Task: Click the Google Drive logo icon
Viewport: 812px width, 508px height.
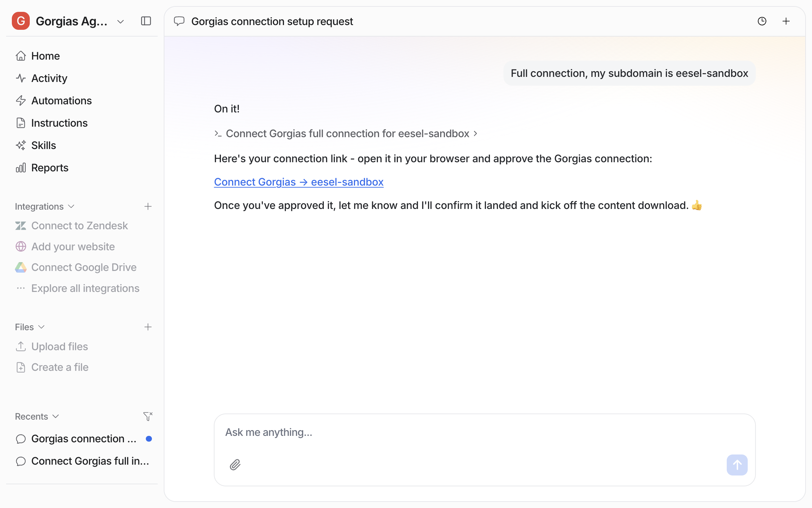Action: click(x=21, y=267)
